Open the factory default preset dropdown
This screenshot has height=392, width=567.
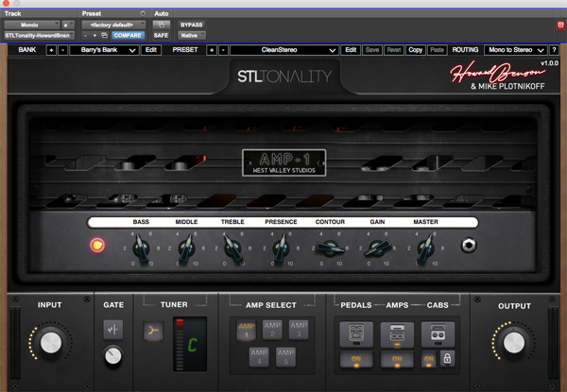pyautogui.click(x=113, y=25)
